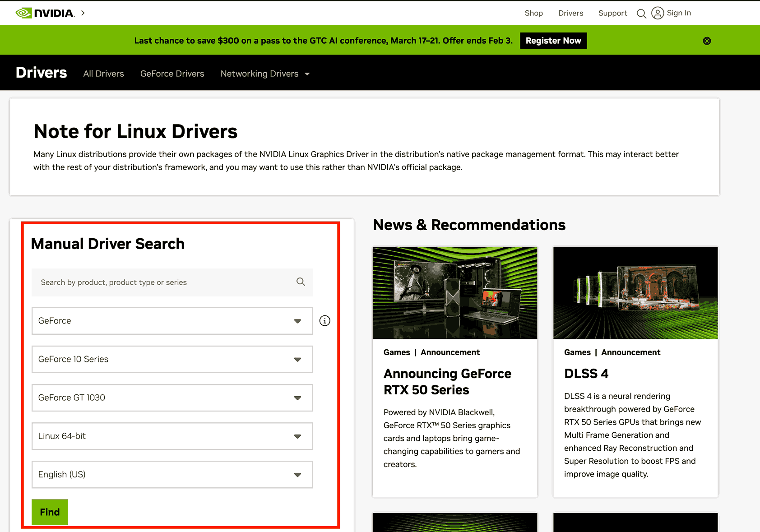760x532 pixels.
Task: Dismiss the GTC conference banner with the X icon
Action: coord(707,41)
